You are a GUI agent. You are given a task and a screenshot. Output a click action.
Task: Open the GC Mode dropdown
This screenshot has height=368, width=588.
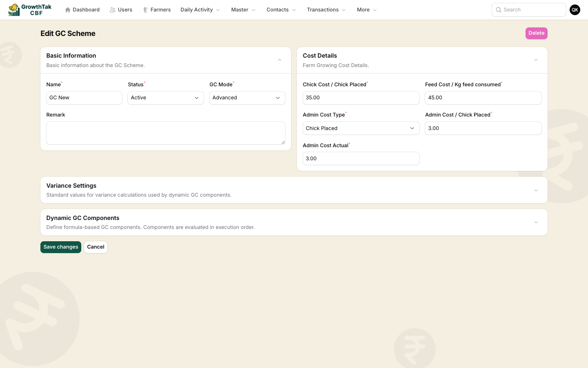[x=247, y=98]
